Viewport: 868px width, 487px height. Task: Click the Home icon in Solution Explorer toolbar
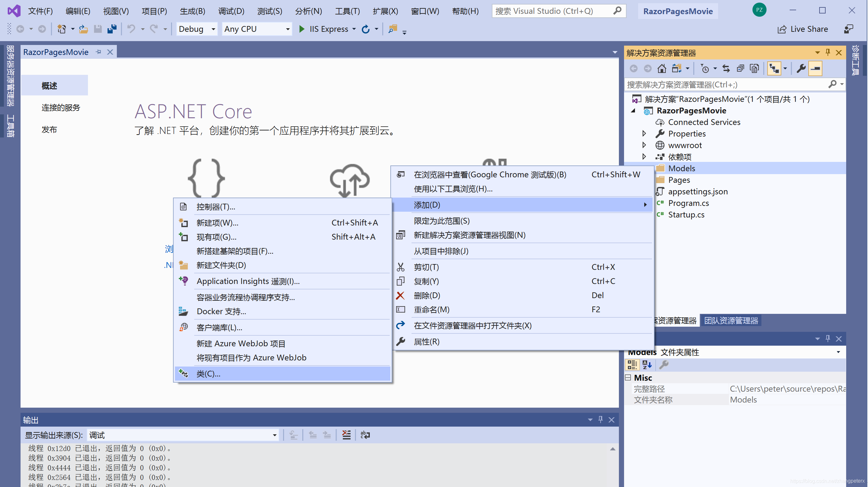coord(662,68)
